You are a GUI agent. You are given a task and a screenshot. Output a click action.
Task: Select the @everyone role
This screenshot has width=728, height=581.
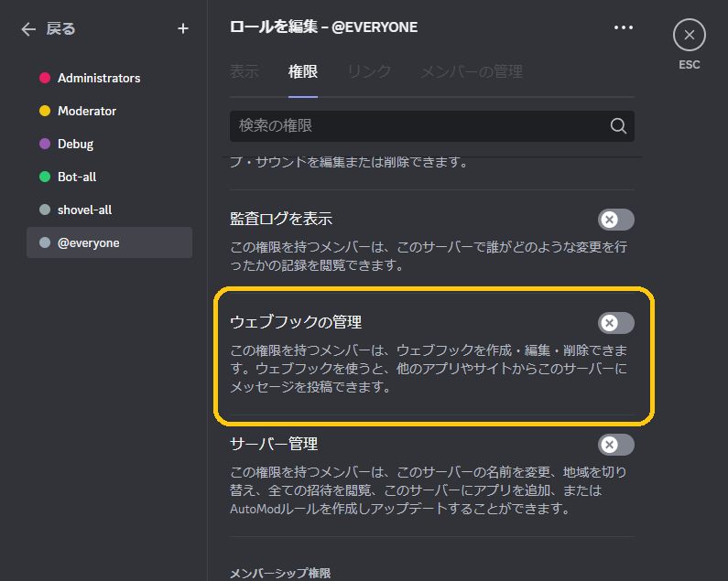point(109,242)
